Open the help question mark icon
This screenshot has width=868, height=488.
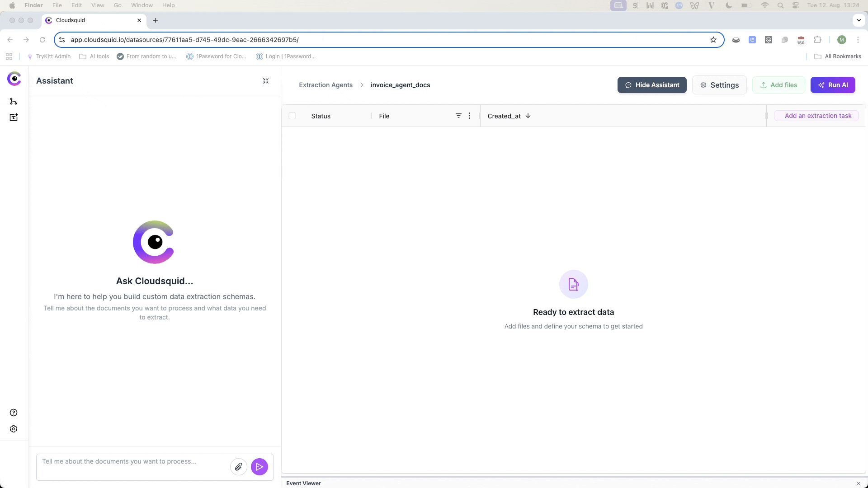14,413
